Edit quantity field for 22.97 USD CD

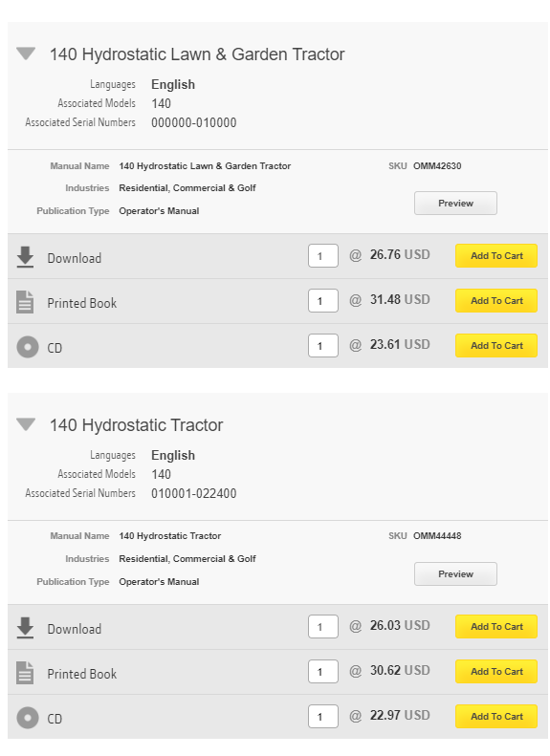323,716
